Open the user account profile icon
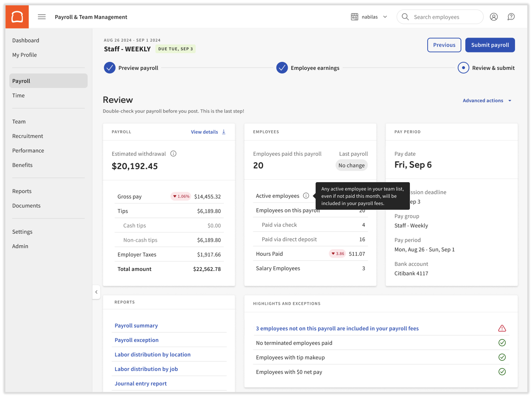The image size is (532, 397). 494,17
